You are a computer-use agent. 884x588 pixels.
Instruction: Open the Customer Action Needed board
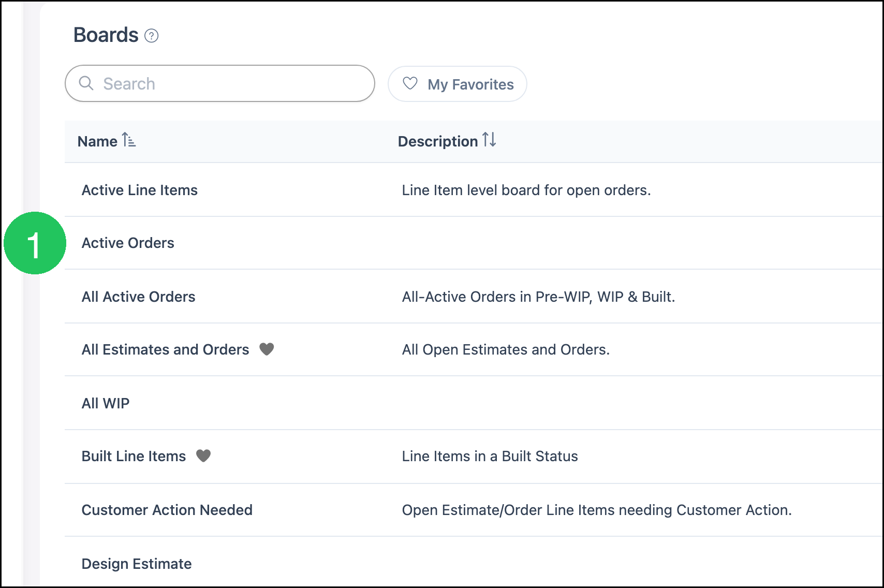[x=167, y=510]
